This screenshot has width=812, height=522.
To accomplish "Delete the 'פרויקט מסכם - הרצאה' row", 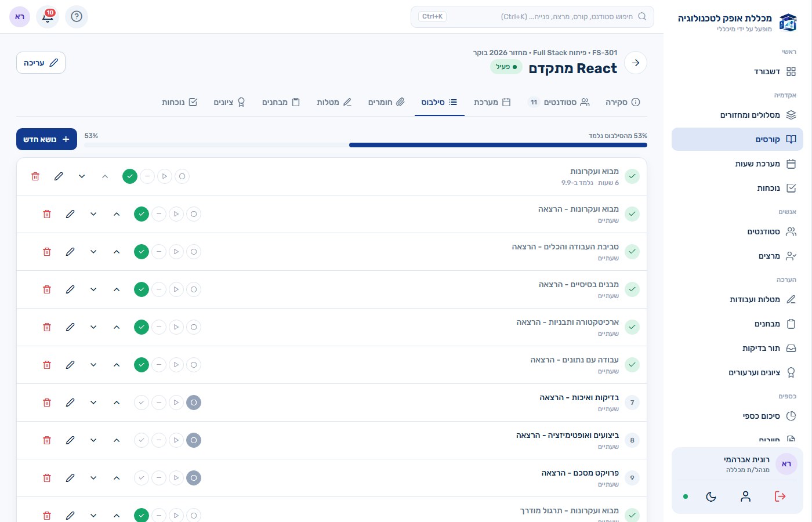I will point(47,478).
